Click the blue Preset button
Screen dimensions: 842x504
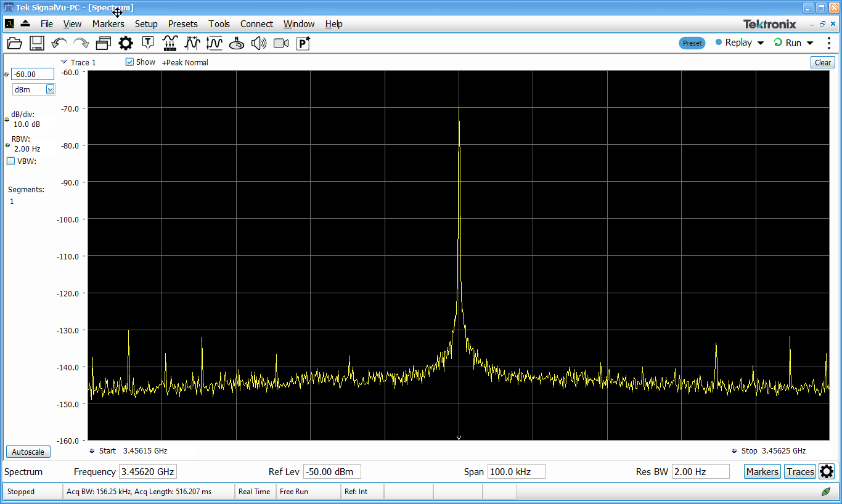tap(692, 43)
